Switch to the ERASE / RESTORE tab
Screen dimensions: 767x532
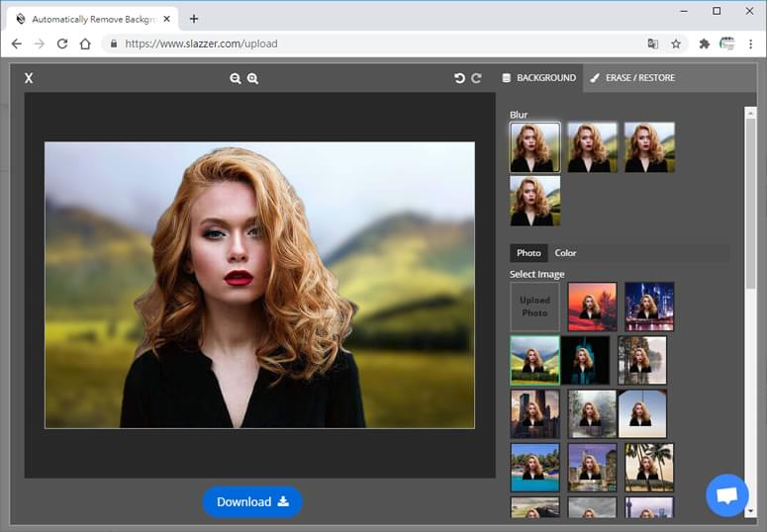point(632,78)
